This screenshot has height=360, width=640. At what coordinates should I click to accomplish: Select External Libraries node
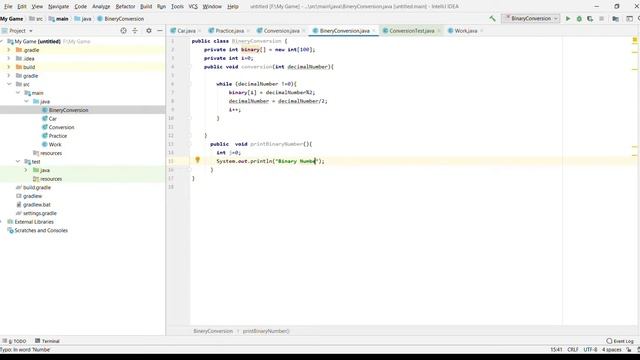[34, 222]
